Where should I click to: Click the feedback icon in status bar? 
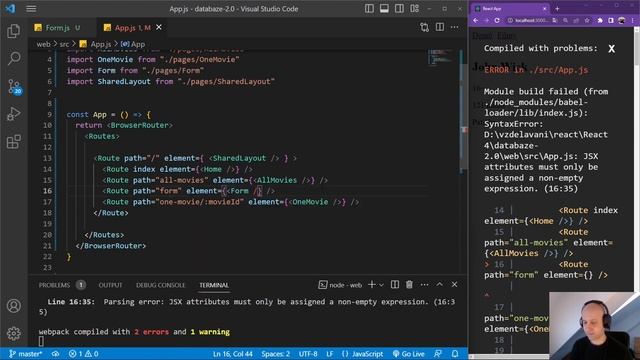(438, 354)
